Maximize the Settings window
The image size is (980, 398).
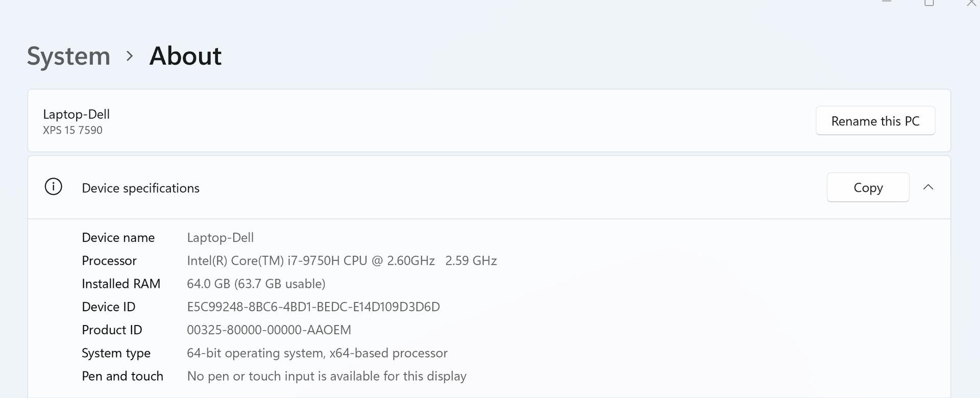(929, 3)
